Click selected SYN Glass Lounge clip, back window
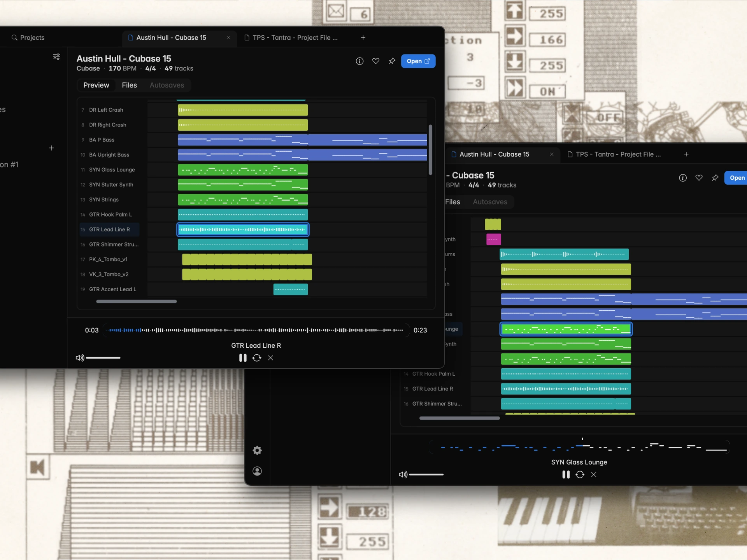 [x=566, y=329]
